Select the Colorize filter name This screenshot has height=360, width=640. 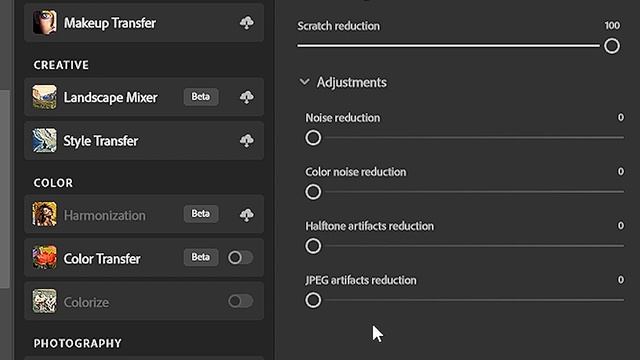coord(86,302)
